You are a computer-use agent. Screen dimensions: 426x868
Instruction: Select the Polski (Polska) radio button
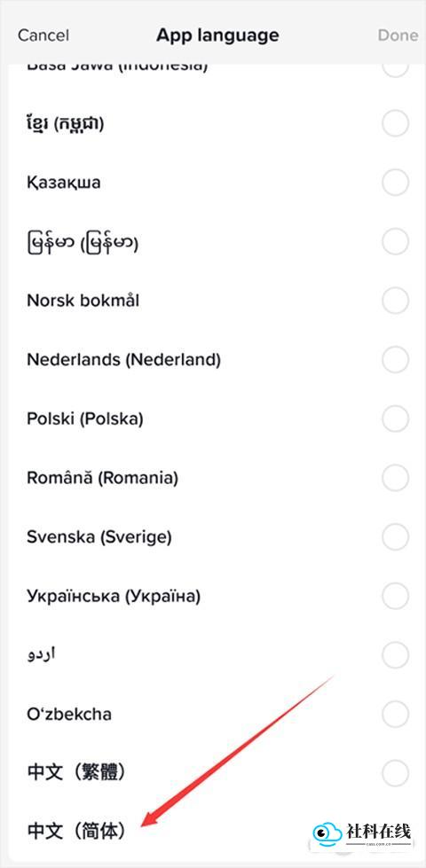point(396,419)
